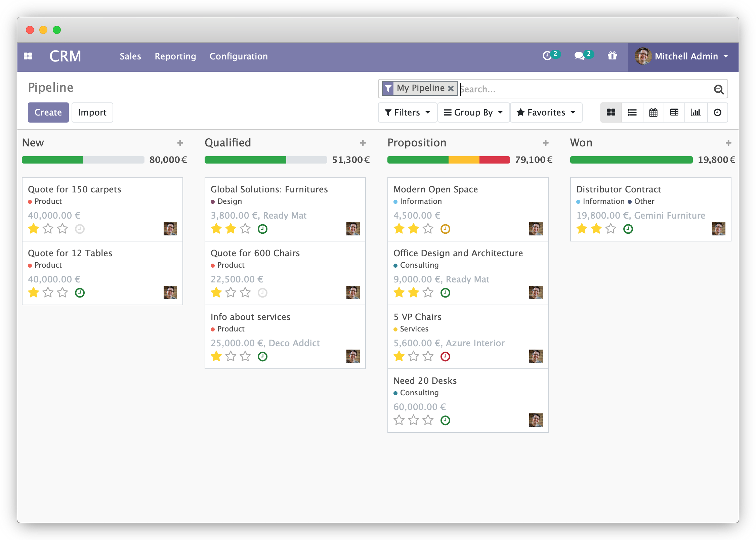Switch to list view
This screenshot has height=540, width=756.
632,113
